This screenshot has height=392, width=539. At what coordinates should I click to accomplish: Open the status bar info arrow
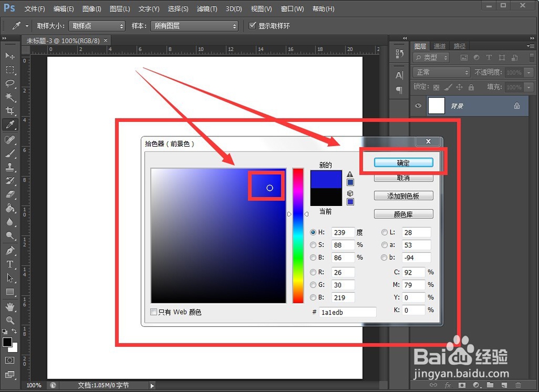[x=152, y=386]
